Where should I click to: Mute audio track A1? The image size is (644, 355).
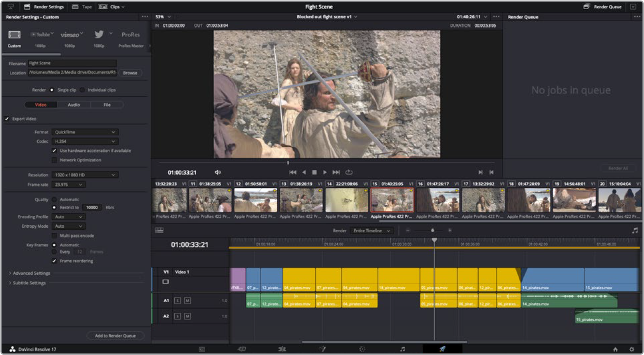(187, 301)
